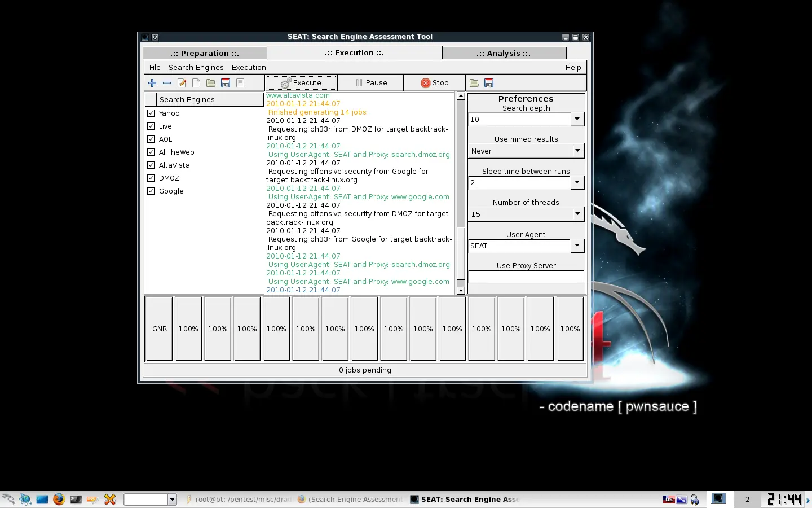Click the pencil edit icon

(182, 83)
